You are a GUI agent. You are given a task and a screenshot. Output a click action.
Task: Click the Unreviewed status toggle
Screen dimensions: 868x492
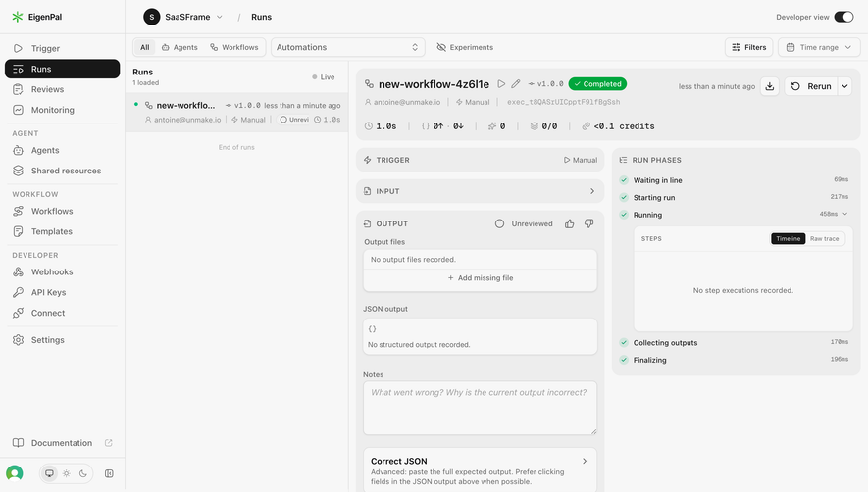[524, 223]
